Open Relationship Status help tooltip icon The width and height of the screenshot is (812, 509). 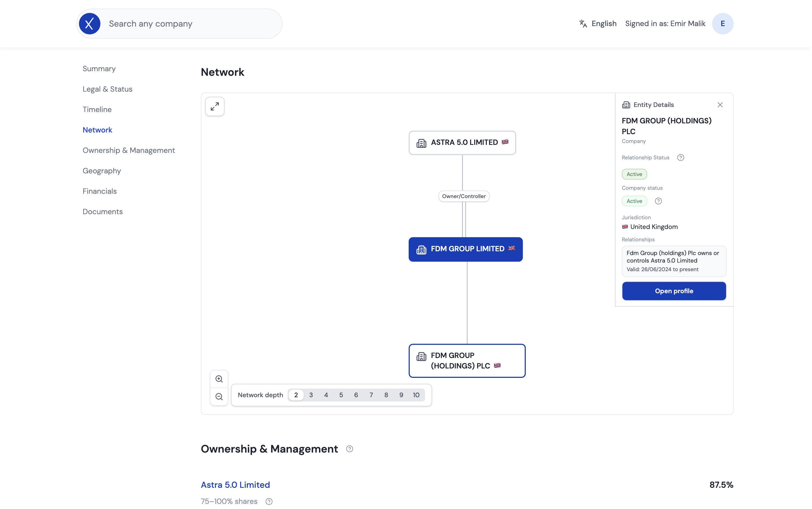tap(680, 157)
